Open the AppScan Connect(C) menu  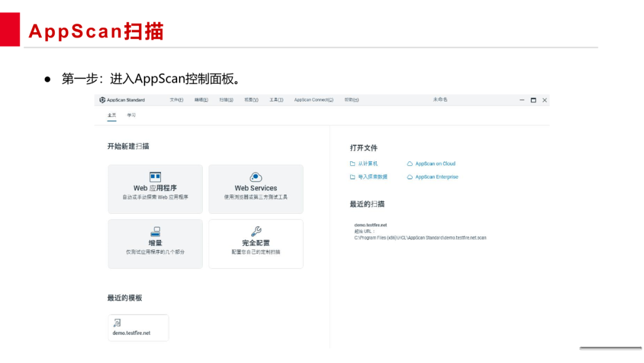[x=314, y=100]
